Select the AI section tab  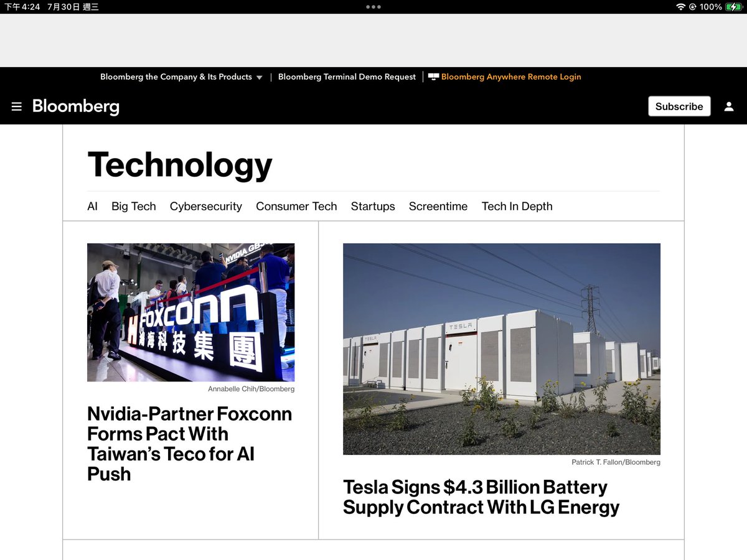[x=93, y=207]
